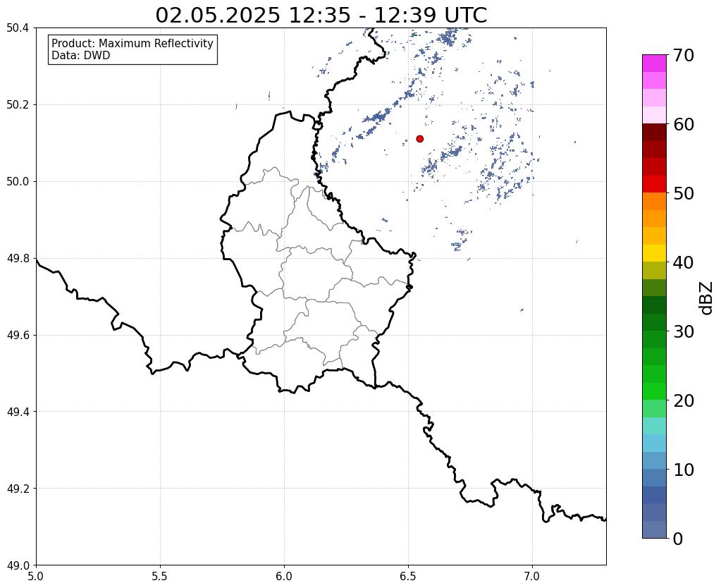This screenshot has width=721, height=588.
Task: Click latitude tick label "50.2"
Action: tap(18, 105)
